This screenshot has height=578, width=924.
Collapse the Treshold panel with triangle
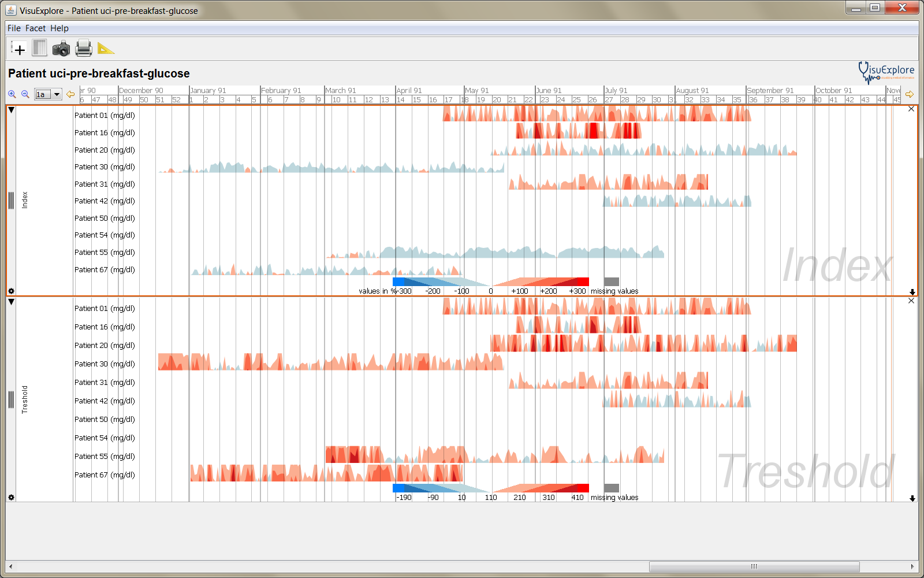(x=11, y=302)
